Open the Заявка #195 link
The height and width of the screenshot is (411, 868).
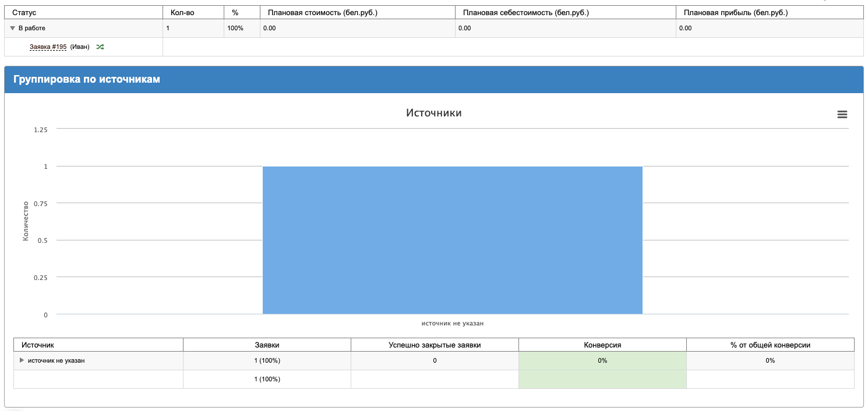[x=48, y=47]
